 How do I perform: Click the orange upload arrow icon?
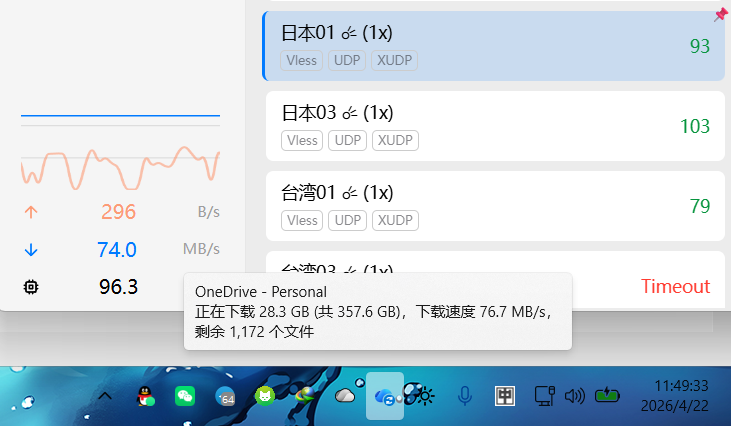pos(31,213)
